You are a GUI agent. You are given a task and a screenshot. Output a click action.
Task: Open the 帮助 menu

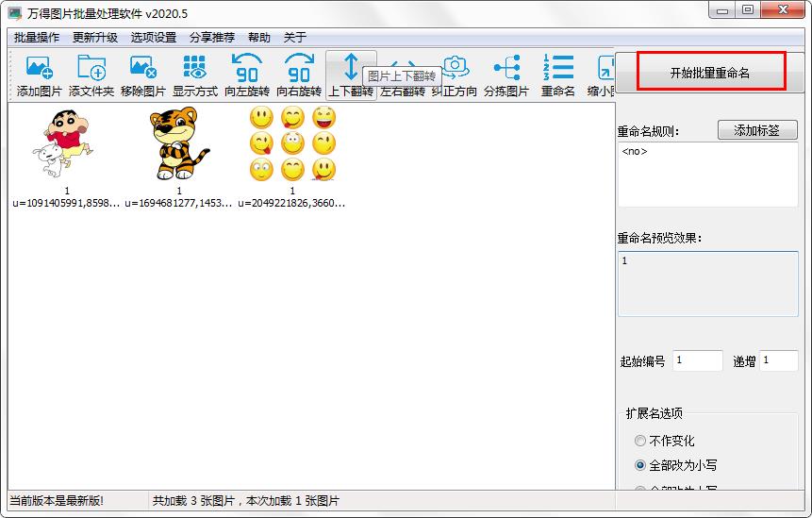tap(258, 38)
